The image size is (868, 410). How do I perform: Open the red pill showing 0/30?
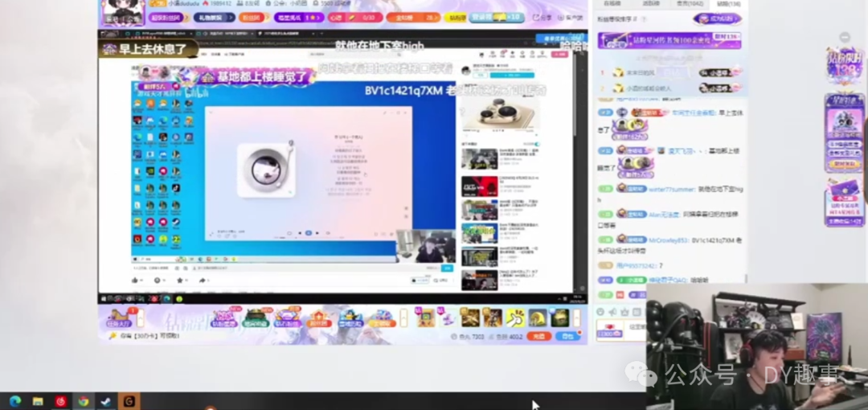pos(354,18)
